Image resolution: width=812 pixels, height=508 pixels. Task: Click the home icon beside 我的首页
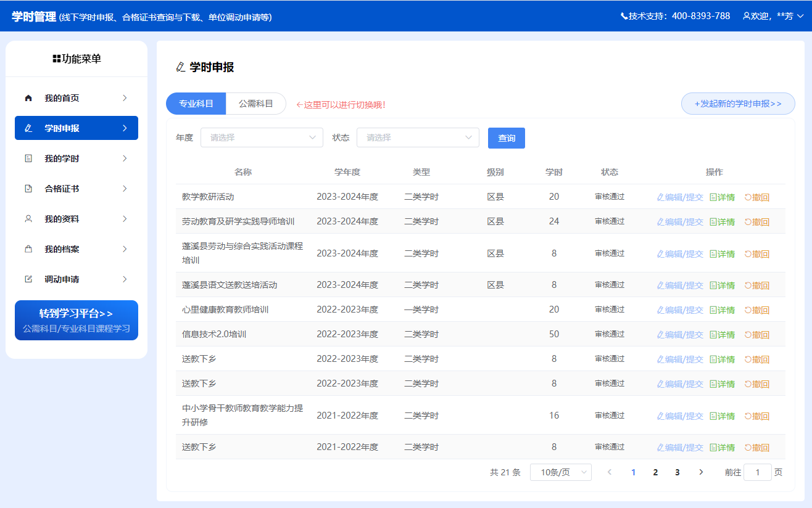coord(28,98)
